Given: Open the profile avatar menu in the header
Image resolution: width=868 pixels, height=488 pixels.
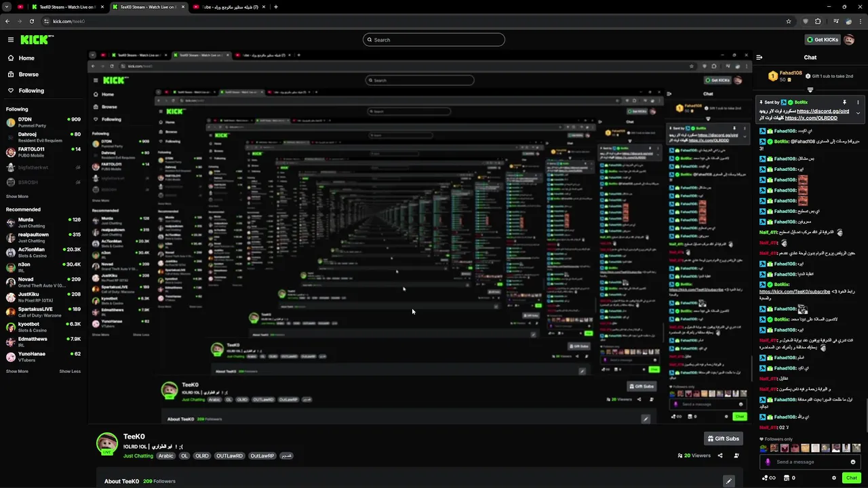Looking at the screenshot, I should point(849,40).
